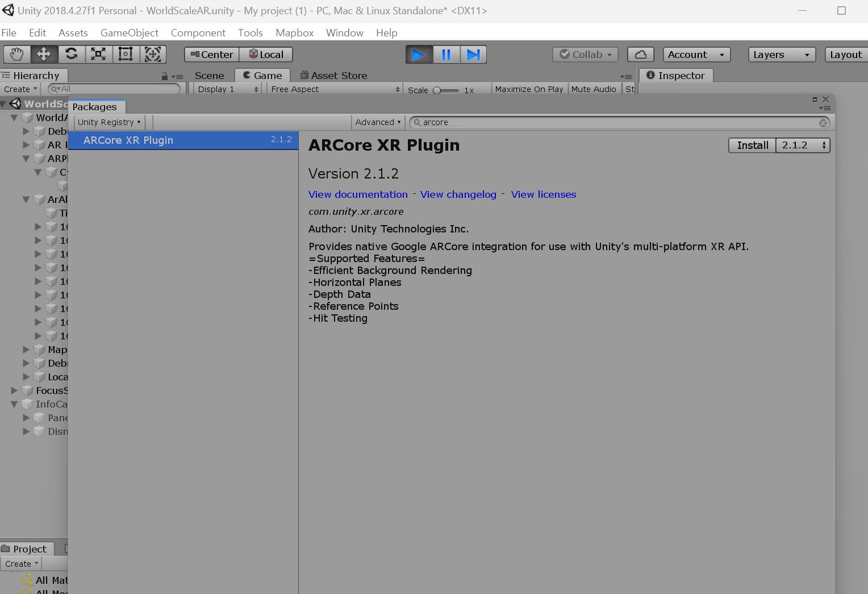Start Play mode
Image resolution: width=868 pixels, height=594 pixels.
tap(419, 55)
